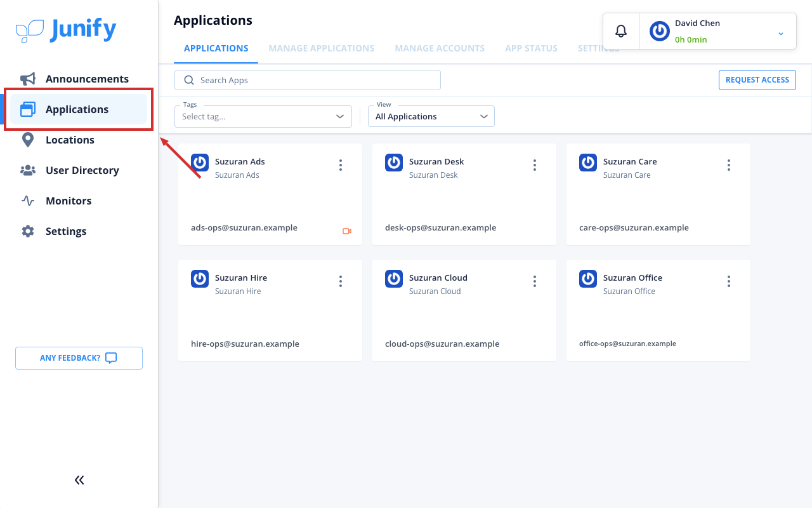This screenshot has height=508, width=812.
Task: Click the care-ops@suzuran.example email
Action: (x=634, y=227)
